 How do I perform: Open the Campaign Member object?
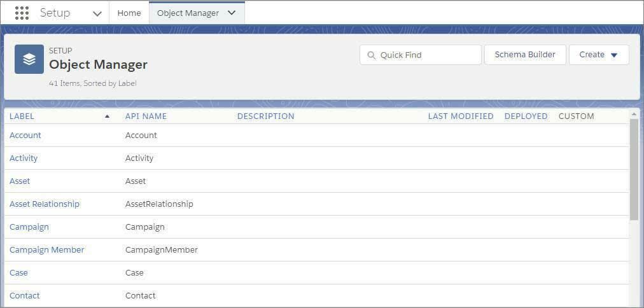point(47,249)
